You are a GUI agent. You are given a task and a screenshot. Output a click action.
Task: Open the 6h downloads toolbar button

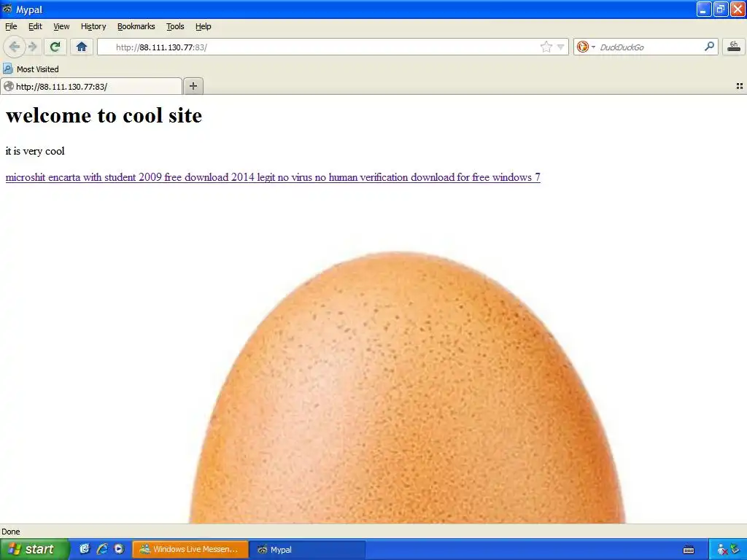(x=734, y=47)
